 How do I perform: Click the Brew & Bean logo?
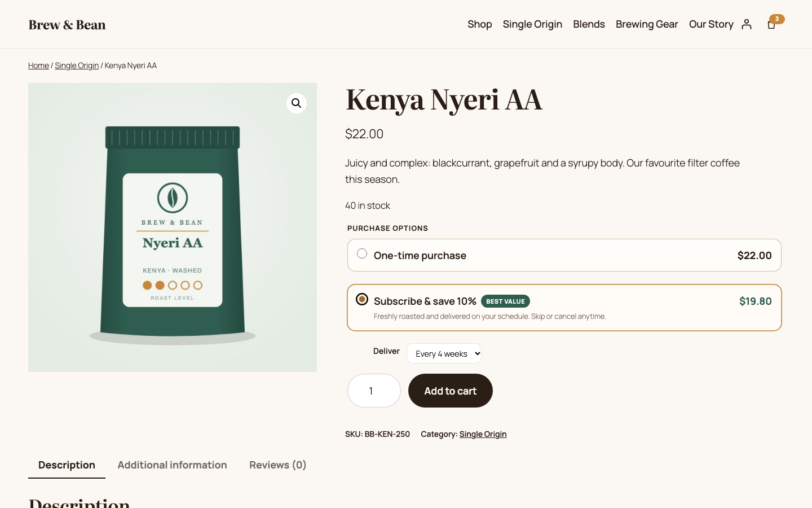pos(67,25)
